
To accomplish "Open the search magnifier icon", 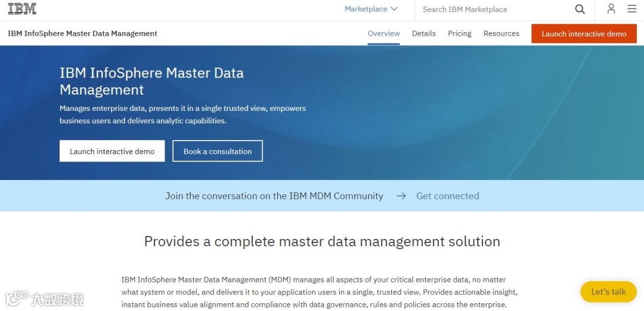I will [580, 9].
